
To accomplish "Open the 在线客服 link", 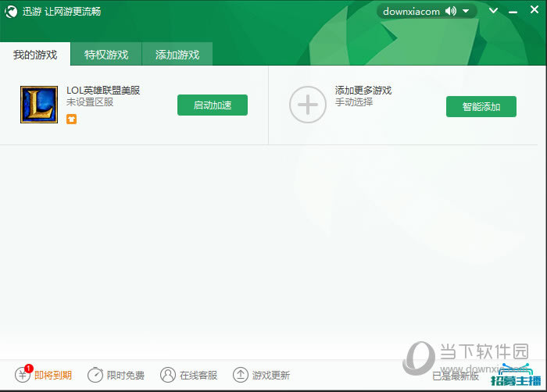I will coord(198,376).
